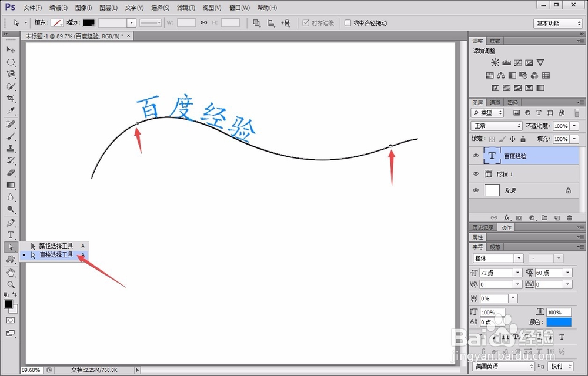The image size is (588, 376).
Task: Toggle the layer filter switch
Action: (x=577, y=113)
